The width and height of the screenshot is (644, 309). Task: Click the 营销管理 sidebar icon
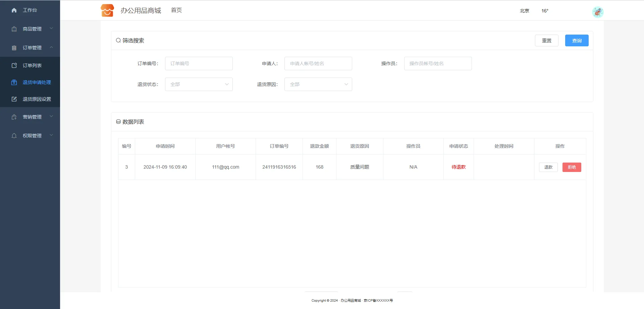[x=14, y=117]
